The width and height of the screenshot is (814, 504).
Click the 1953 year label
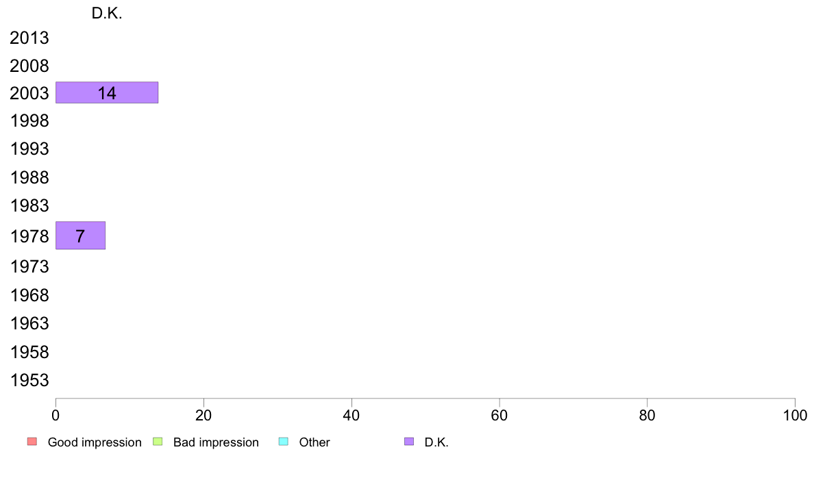29,381
